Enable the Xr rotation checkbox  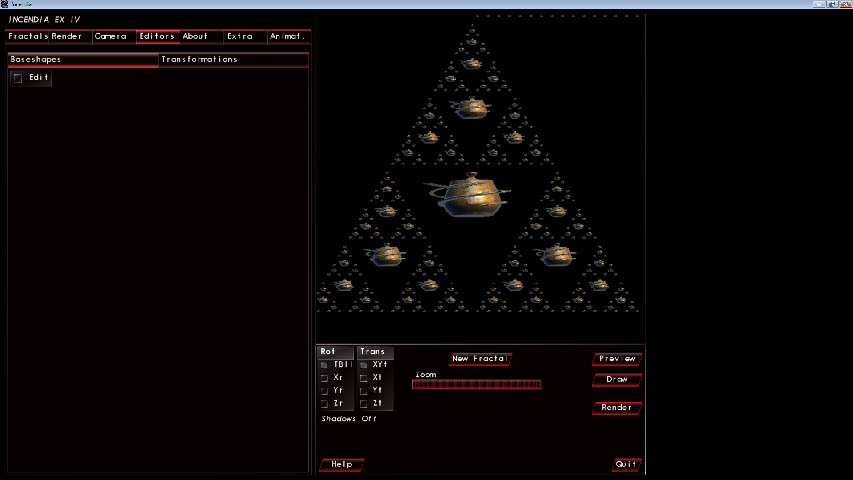coord(324,378)
